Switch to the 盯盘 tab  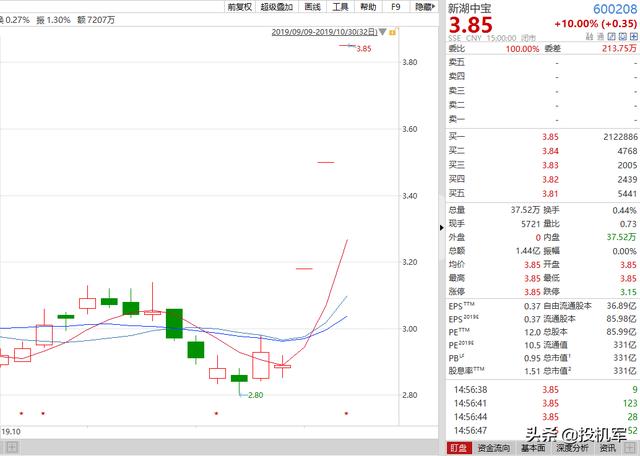(x=458, y=448)
